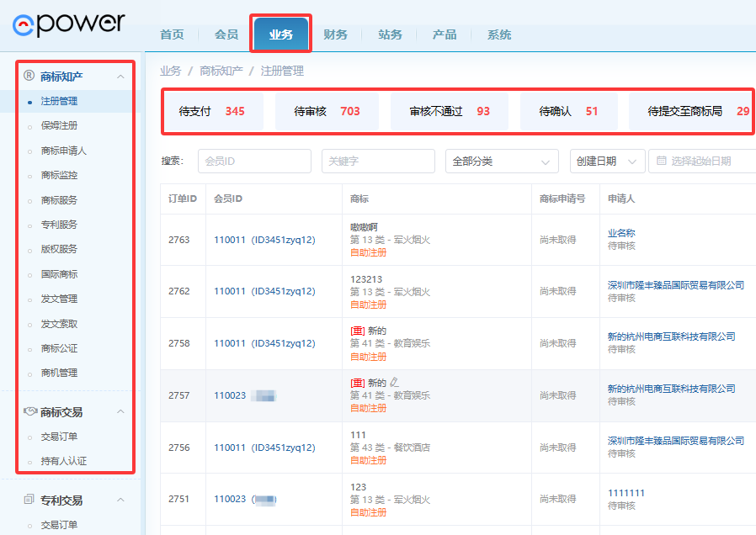756x535 pixels.
Task: Open 商标知产 in the breadcrumb
Action: pyautogui.click(x=221, y=71)
